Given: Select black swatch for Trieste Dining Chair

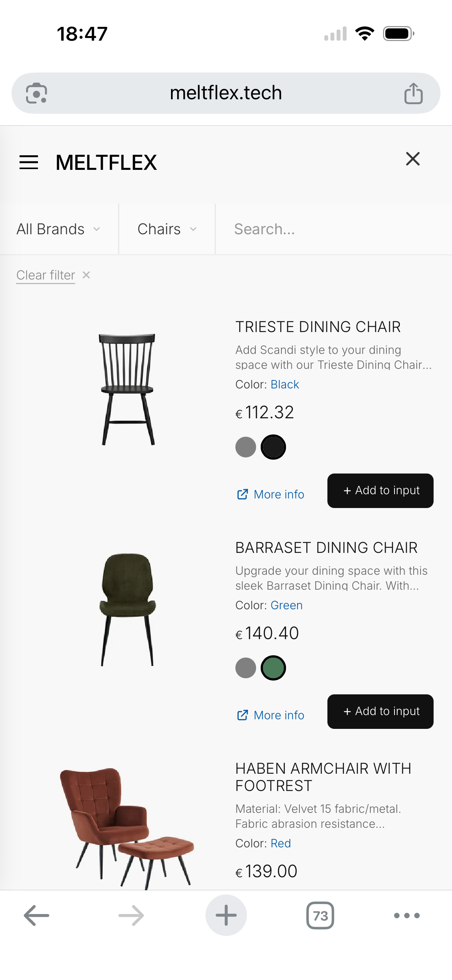Looking at the screenshot, I should pyautogui.click(x=273, y=447).
